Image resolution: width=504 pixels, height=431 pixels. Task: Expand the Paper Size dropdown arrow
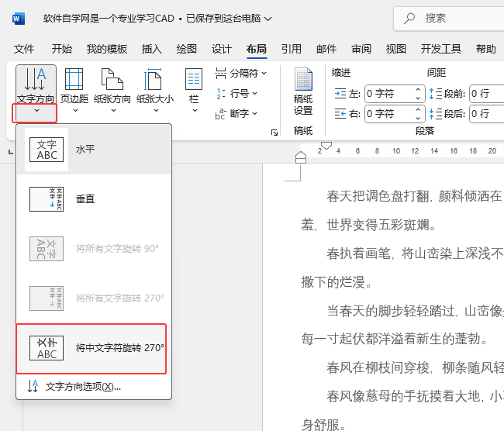coord(156,111)
